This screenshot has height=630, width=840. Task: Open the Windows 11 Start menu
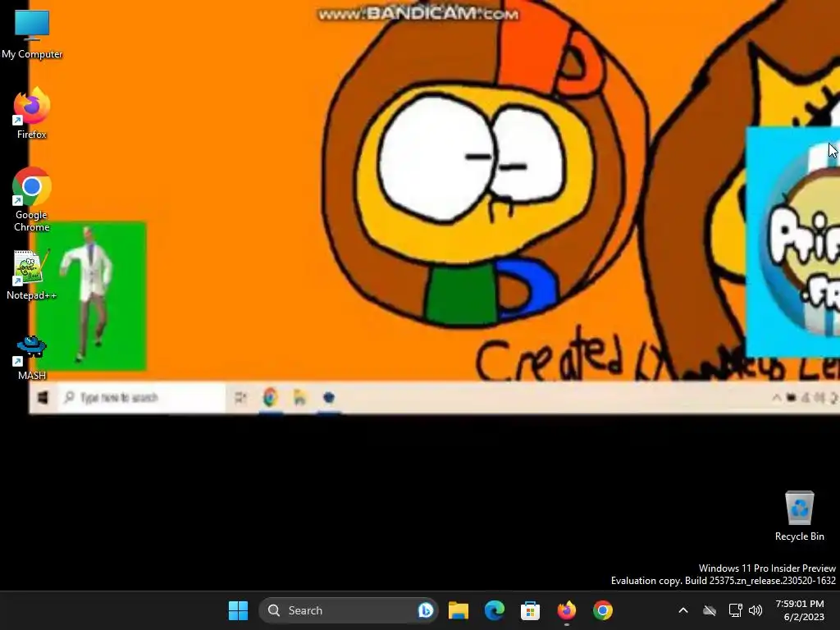[x=238, y=610]
